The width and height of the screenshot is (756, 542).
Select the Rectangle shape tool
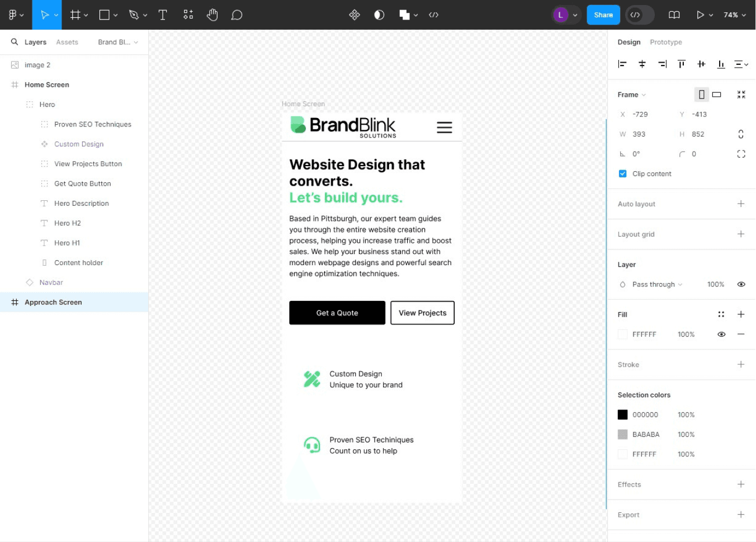click(105, 15)
